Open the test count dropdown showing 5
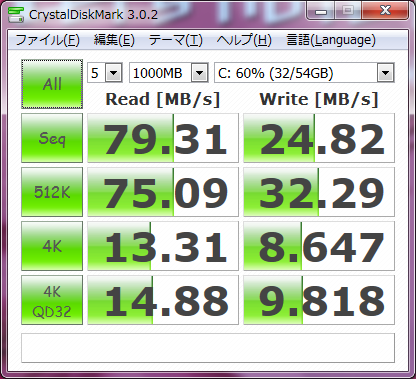 [105, 73]
